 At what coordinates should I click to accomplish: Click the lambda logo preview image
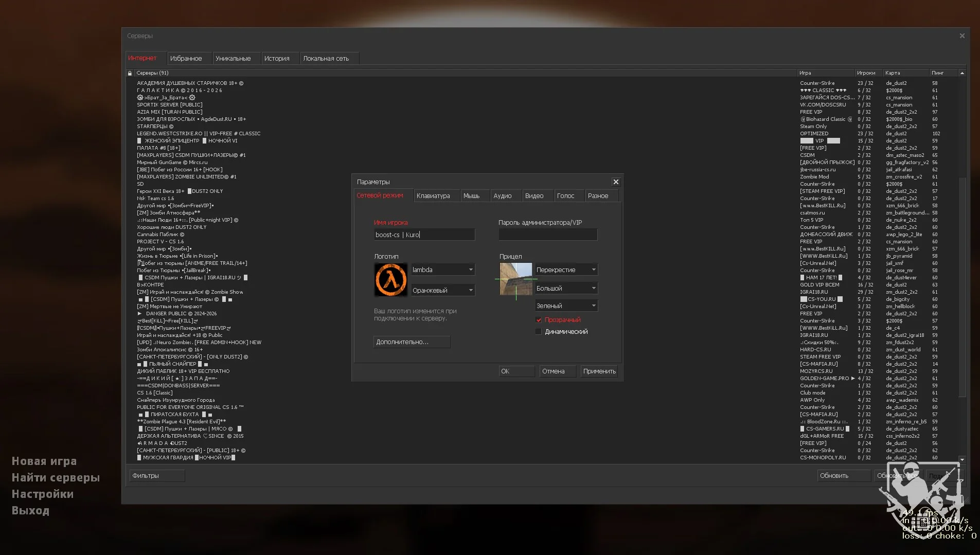391,280
